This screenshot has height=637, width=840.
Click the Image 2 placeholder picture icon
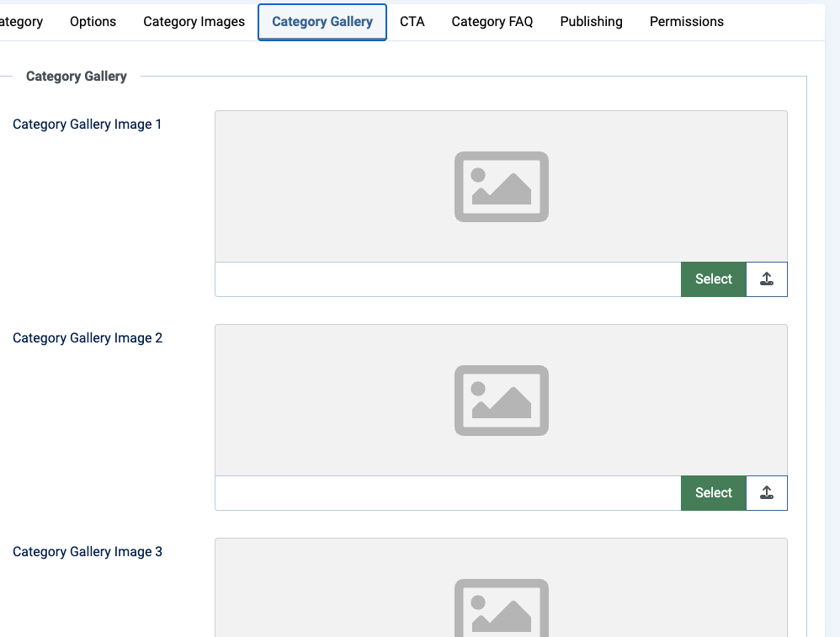[x=501, y=401]
